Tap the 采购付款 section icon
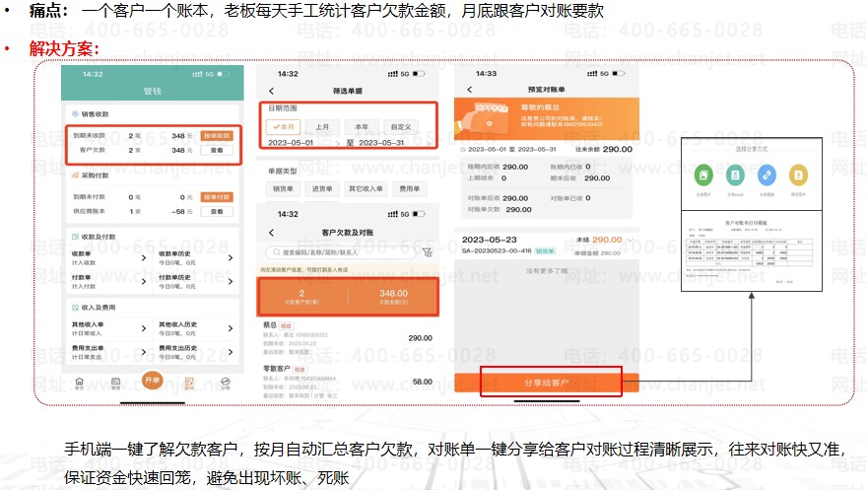 tap(75, 175)
